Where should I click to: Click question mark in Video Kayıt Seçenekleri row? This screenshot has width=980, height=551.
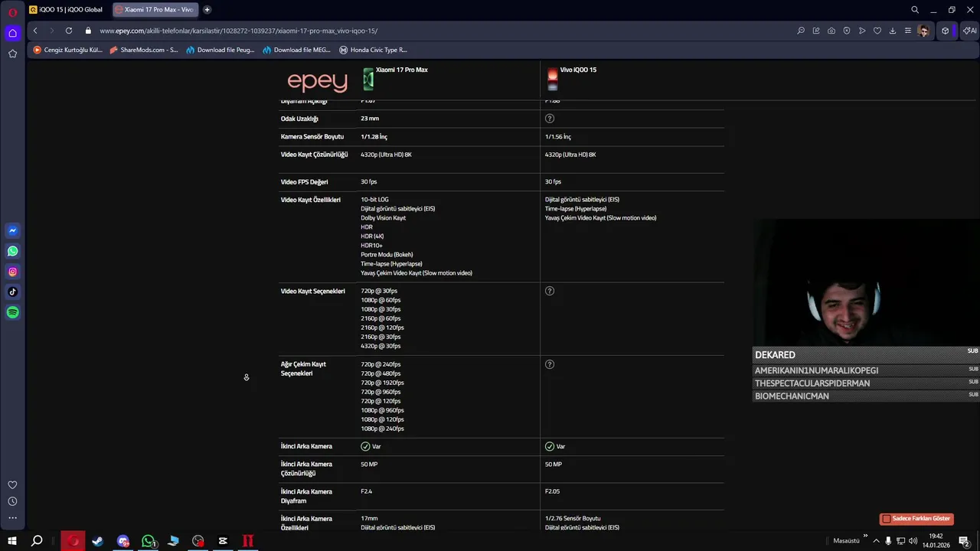click(x=550, y=291)
